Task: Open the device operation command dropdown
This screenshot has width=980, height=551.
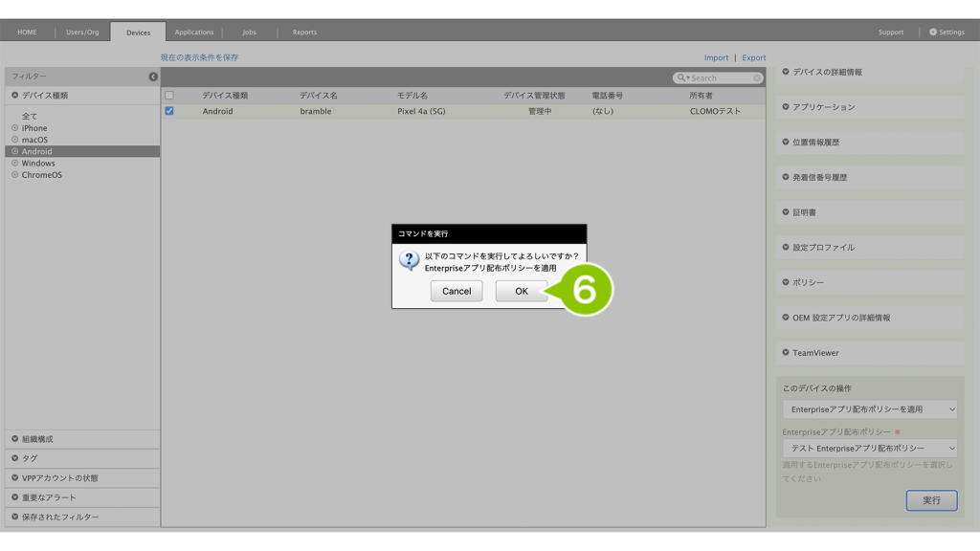Action: (870, 409)
